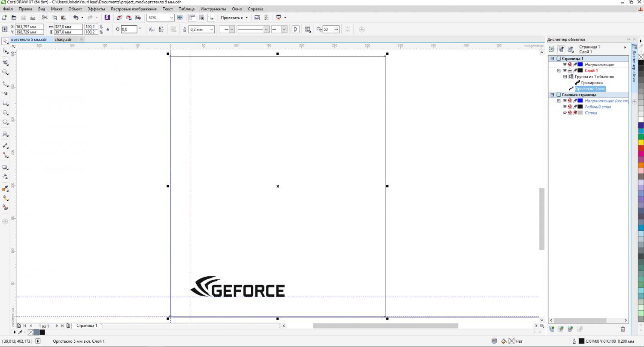The width and height of the screenshot is (644, 347).
Task: Select the Pick tool in the toolbox
Action: (5, 41)
